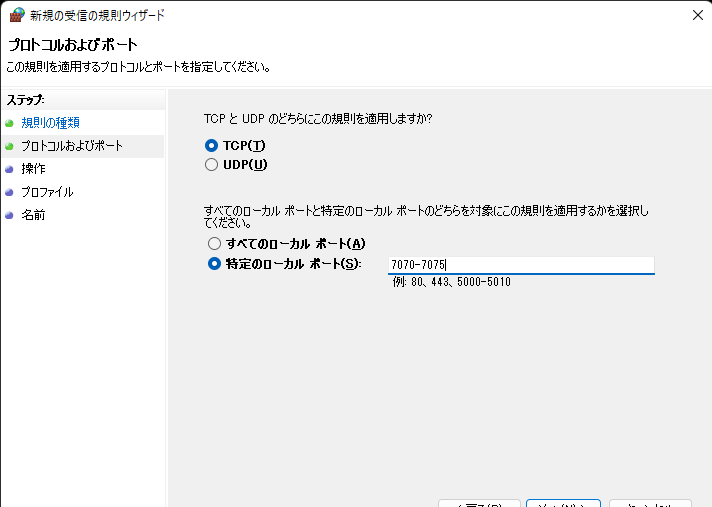Screen dimensions: 712x507
Task: Click the firewall wizard icon in title bar
Action: click(17, 15)
